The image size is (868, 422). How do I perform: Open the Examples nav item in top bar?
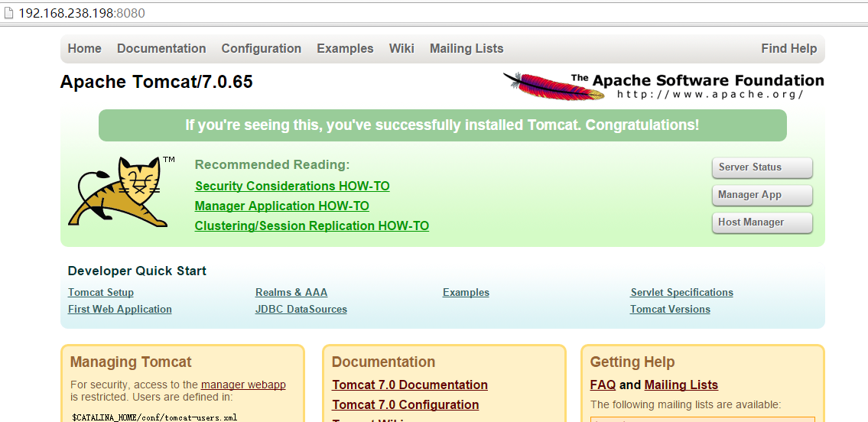pyautogui.click(x=345, y=49)
